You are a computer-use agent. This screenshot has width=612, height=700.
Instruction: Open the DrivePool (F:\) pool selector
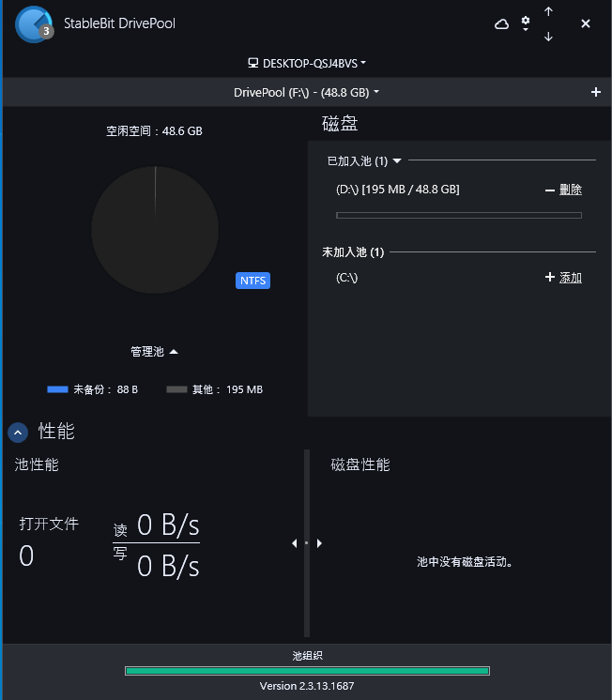306,92
